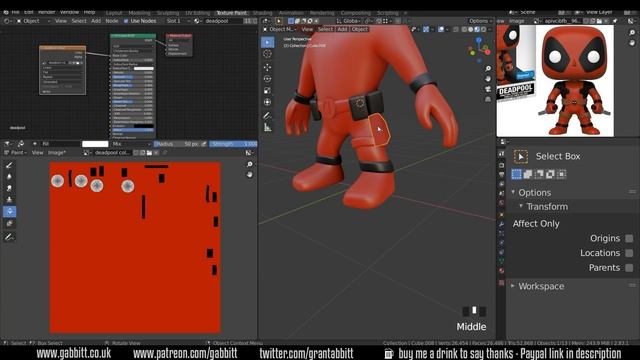Open the Tool properties tab icon

tap(501, 153)
